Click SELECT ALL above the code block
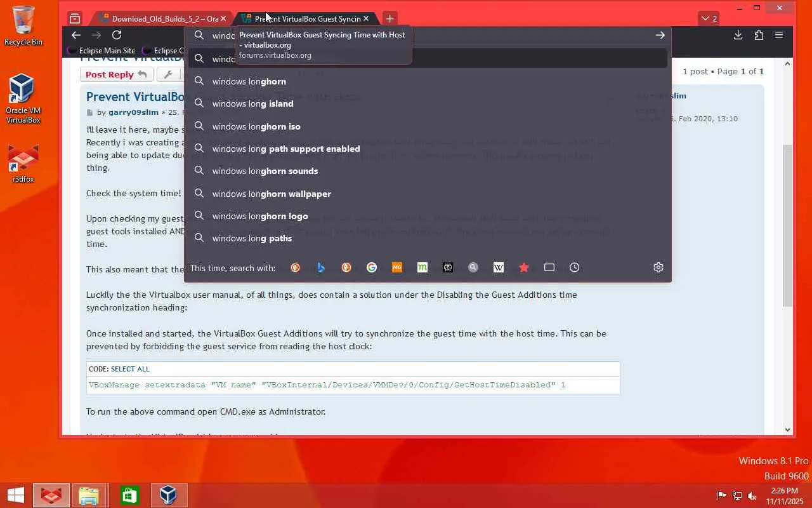 coord(130,369)
